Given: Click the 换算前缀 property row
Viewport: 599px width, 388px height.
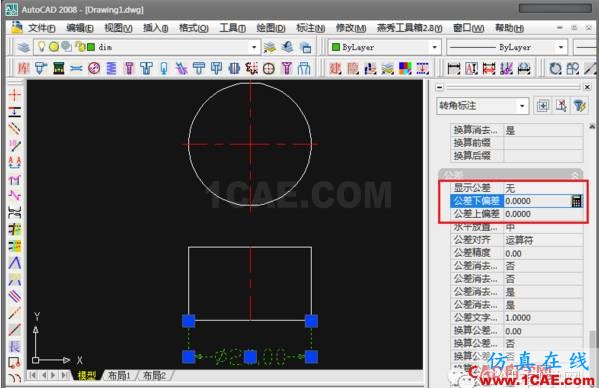Looking at the screenshot, I should click(x=517, y=143).
